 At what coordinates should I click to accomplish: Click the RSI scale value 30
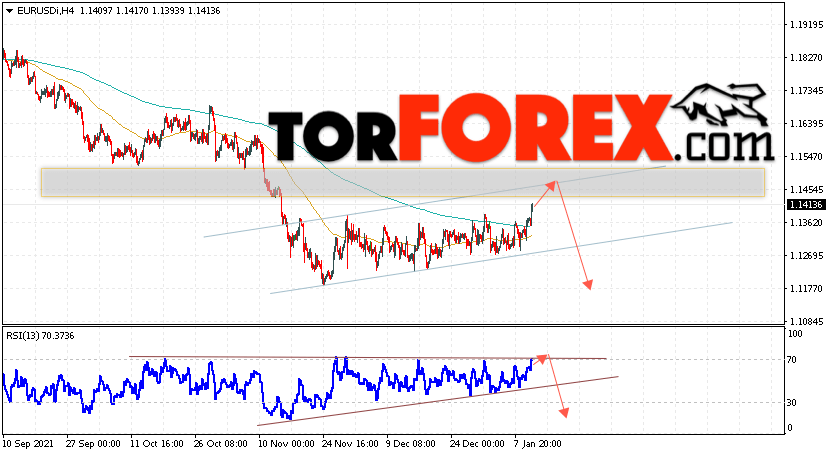pyautogui.click(x=792, y=403)
